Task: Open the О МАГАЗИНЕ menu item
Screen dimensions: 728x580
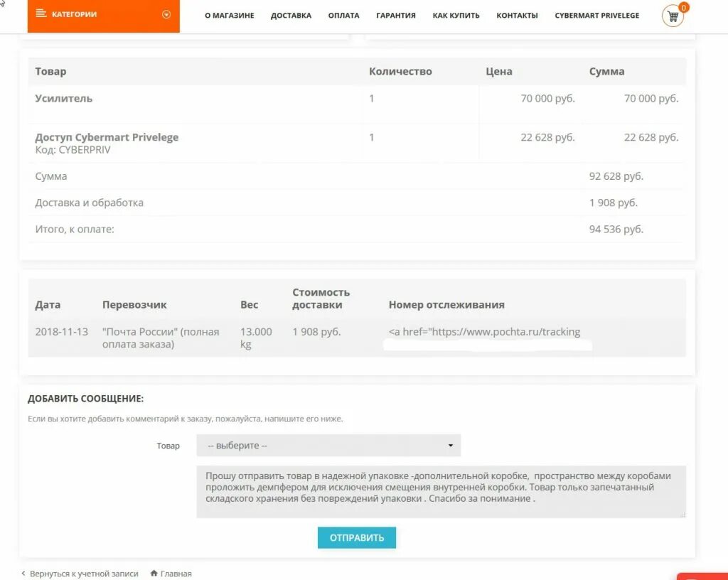Action: pyautogui.click(x=229, y=15)
